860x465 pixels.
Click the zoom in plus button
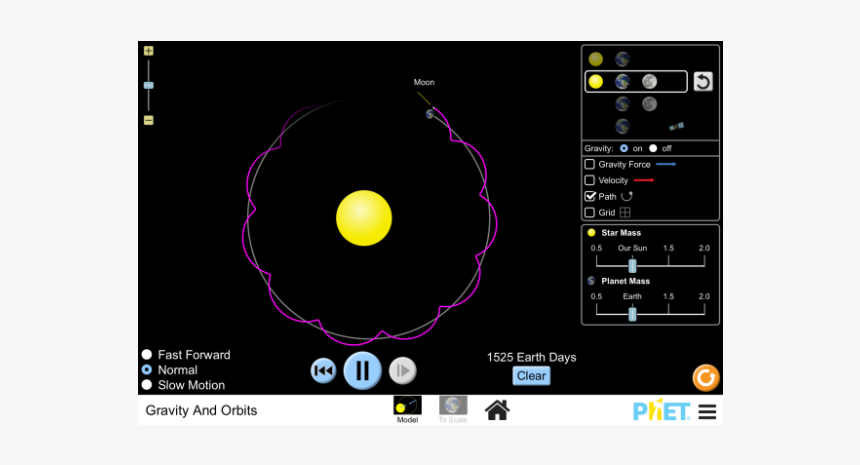click(x=149, y=51)
